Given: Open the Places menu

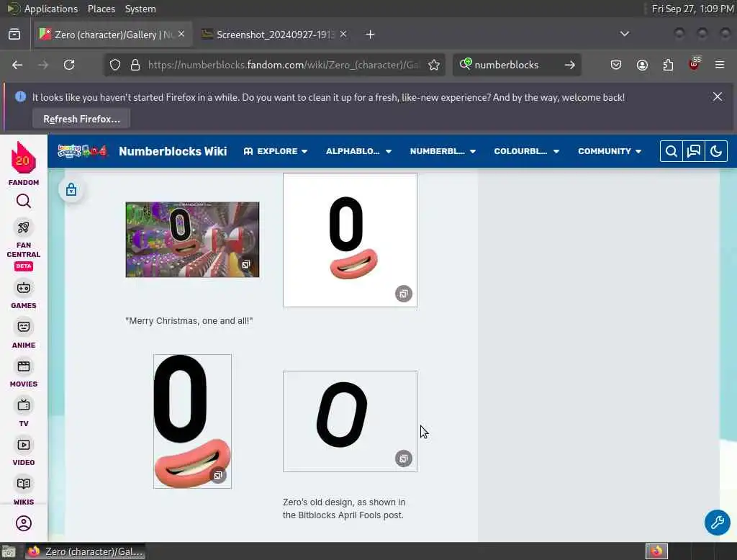Looking at the screenshot, I should tap(101, 9).
